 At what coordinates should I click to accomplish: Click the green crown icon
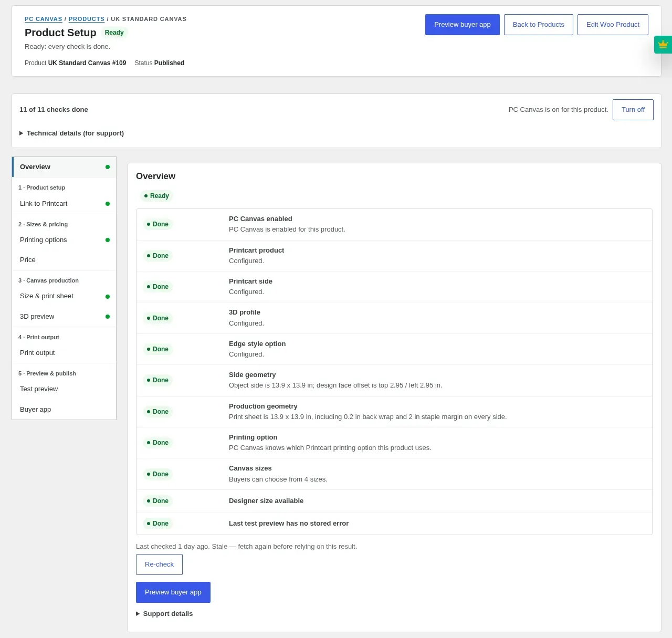click(x=663, y=45)
